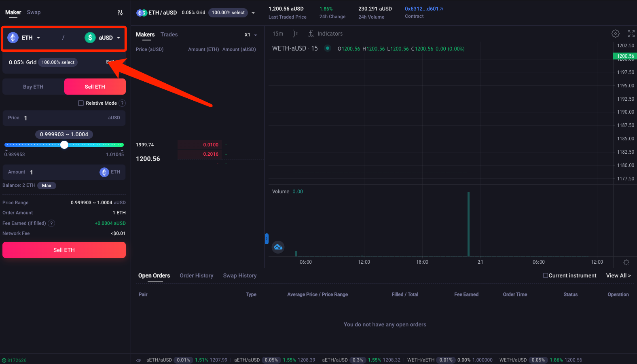
Task: Open the 0x6312...d601 contract link
Action: (x=423, y=9)
